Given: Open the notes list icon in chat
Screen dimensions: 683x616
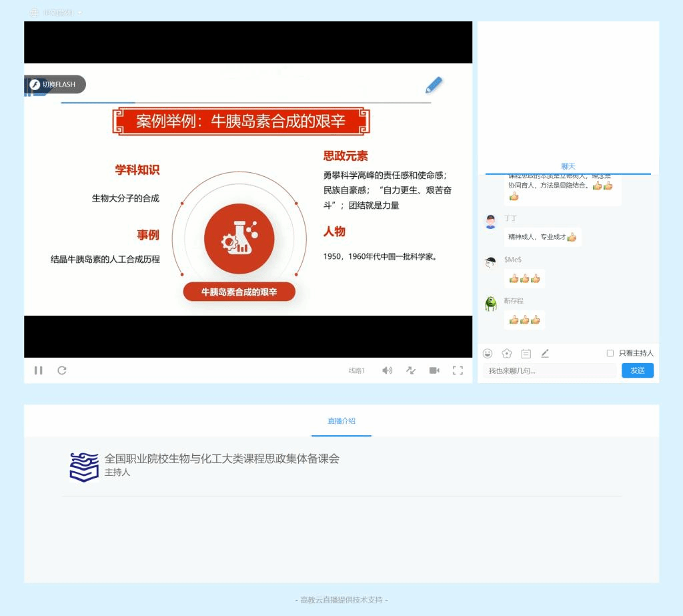Looking at the screenshot, I should (526, 353).
